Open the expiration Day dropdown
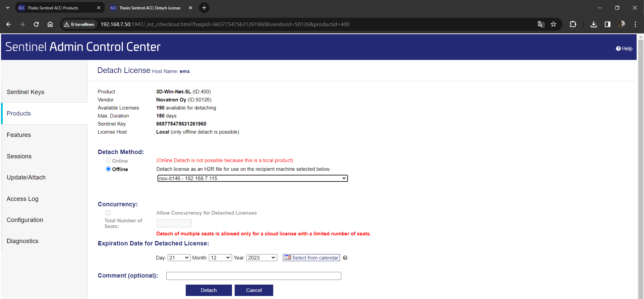Viewport: 644px width, 299px height. 179,258
